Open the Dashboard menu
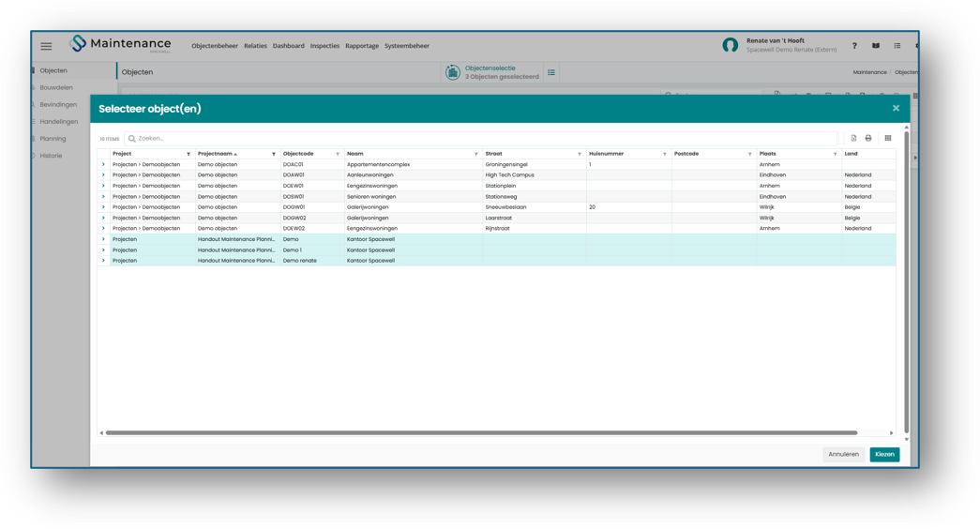 [288, 46]
